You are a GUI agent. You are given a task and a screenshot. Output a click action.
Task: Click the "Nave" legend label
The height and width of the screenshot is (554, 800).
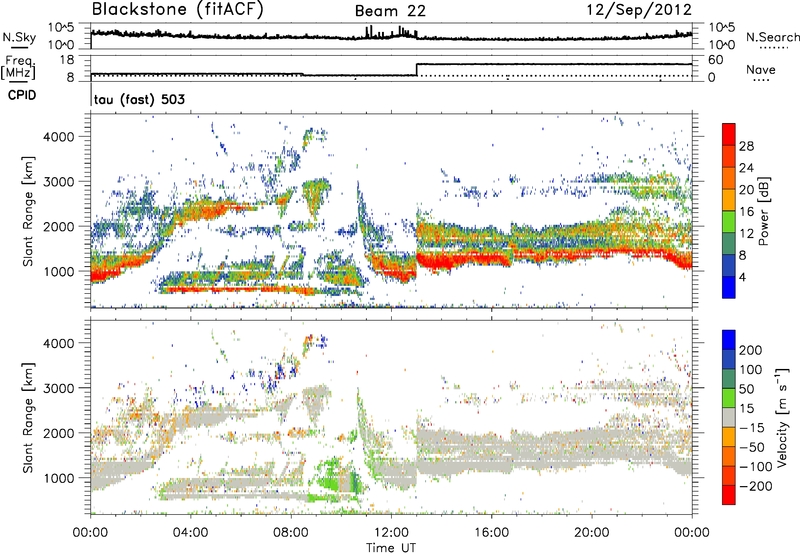[x=761, y=70]
